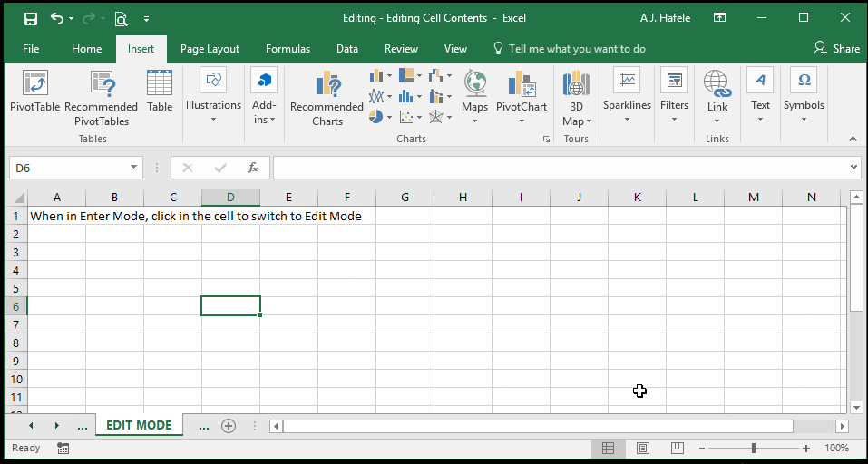The height and width of the screenshot is (464, 868).
Task: Show the previous sheet tab via left arrow
Action: tap(31, 426)
